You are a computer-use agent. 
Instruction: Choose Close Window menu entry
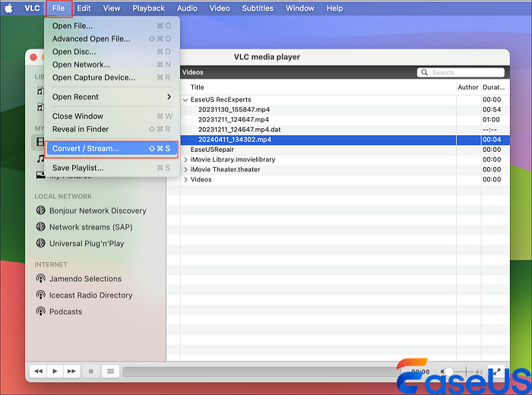pos(112,116)
